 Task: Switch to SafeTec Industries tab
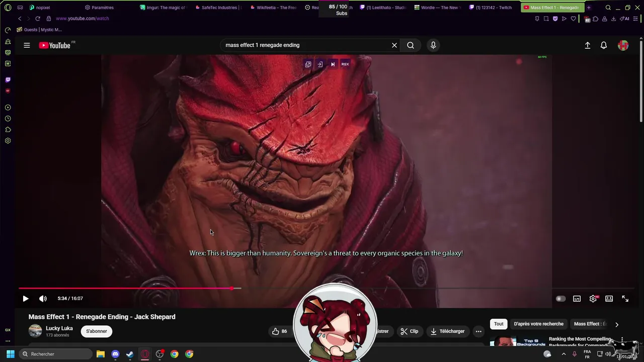[219, 8]
